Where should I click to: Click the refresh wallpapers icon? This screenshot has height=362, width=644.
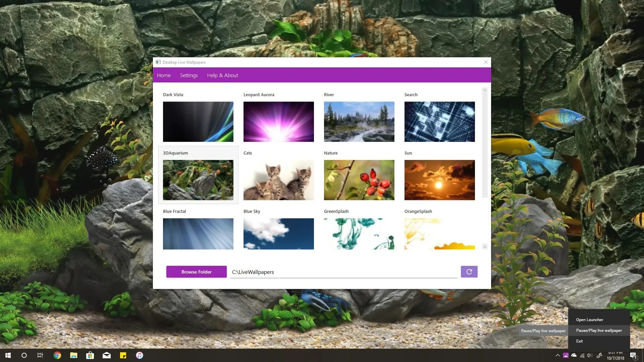469,271
